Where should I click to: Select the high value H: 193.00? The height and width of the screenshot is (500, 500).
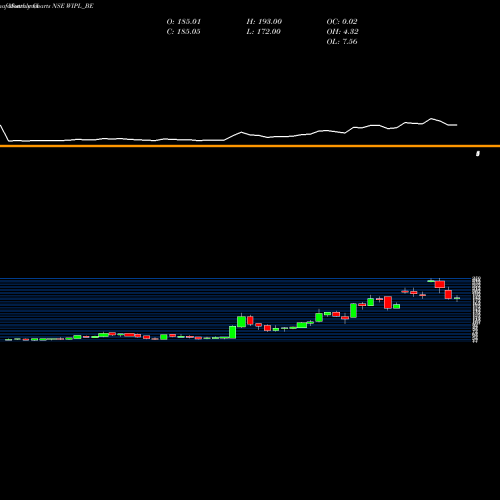point(264,22)
